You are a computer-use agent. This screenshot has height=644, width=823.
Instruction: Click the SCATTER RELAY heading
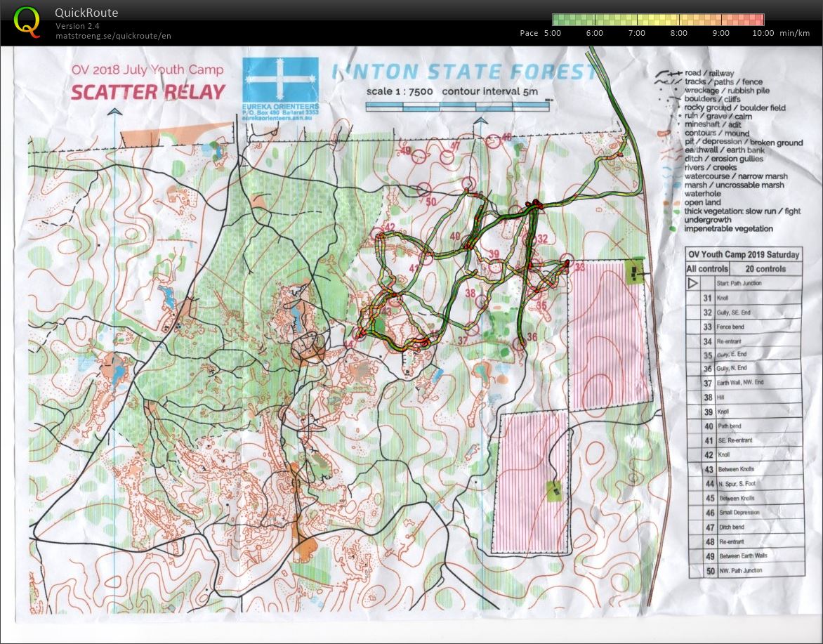tap(148, 92)
